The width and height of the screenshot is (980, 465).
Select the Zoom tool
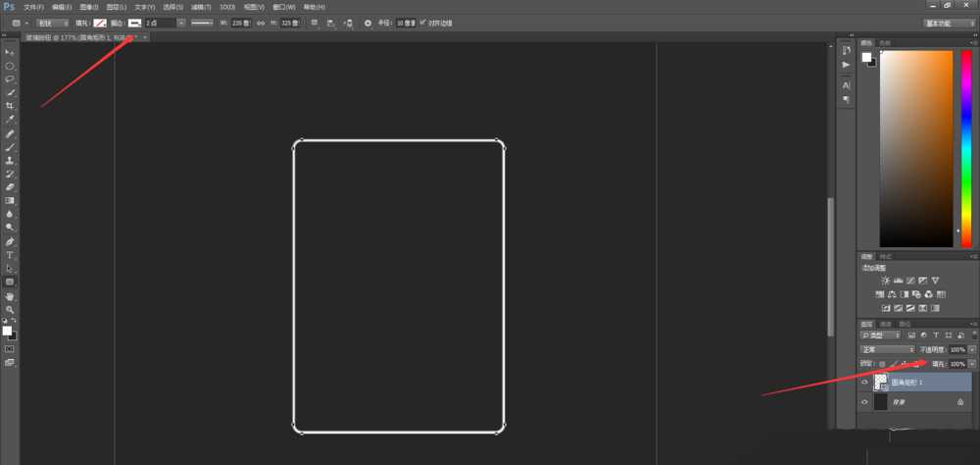[x=10, y=309]
